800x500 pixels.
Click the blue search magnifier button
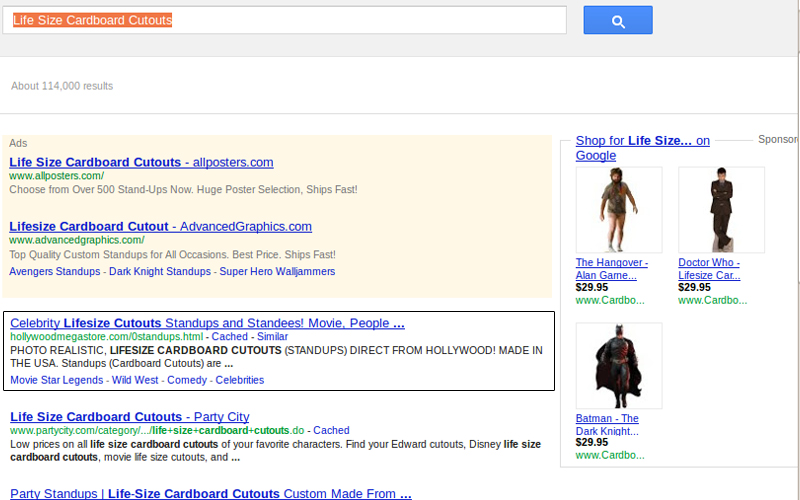tap(618, 20)
